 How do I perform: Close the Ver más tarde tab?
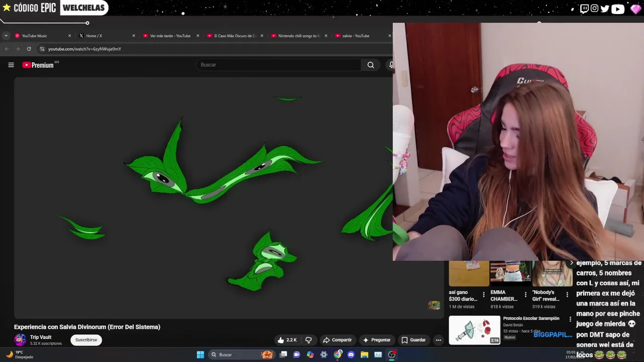pyautogui.click(x=198, y=36)
